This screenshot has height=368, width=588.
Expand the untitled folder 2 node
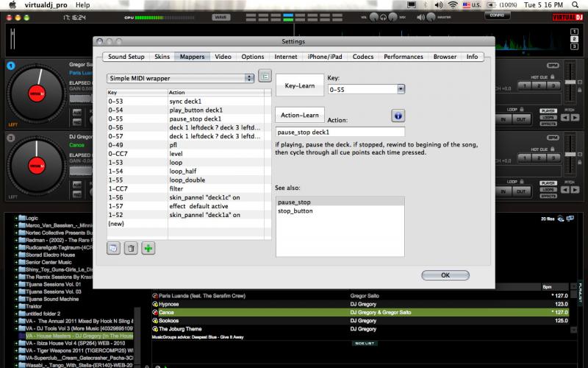16,314
